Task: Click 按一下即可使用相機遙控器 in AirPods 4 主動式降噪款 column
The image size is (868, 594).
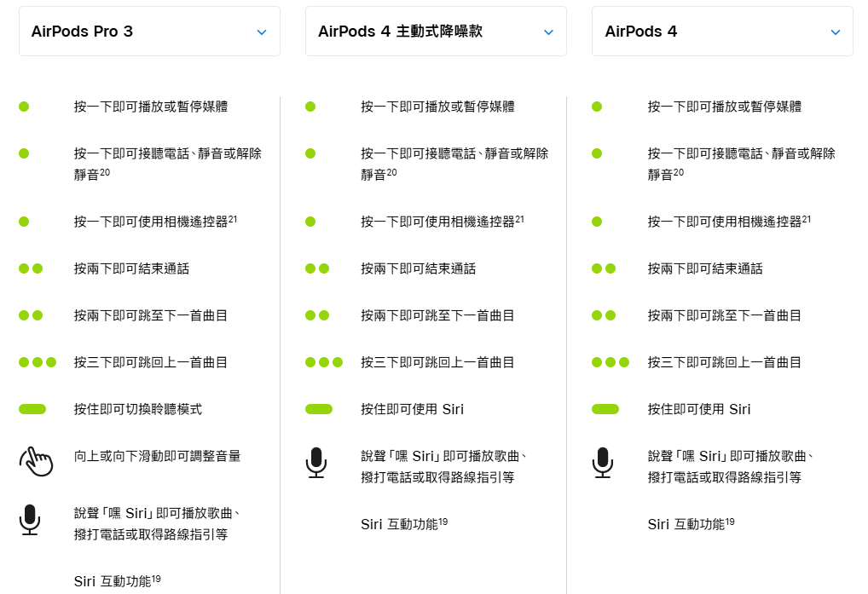Action: [438, 222]
